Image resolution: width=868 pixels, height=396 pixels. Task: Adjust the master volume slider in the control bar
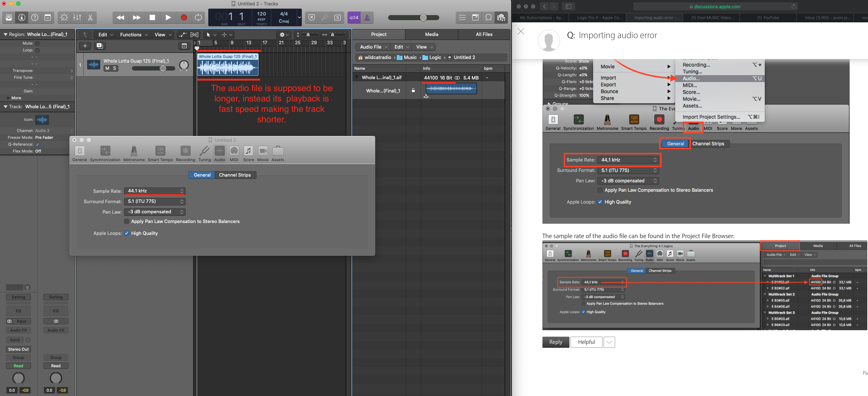[424, 18]
